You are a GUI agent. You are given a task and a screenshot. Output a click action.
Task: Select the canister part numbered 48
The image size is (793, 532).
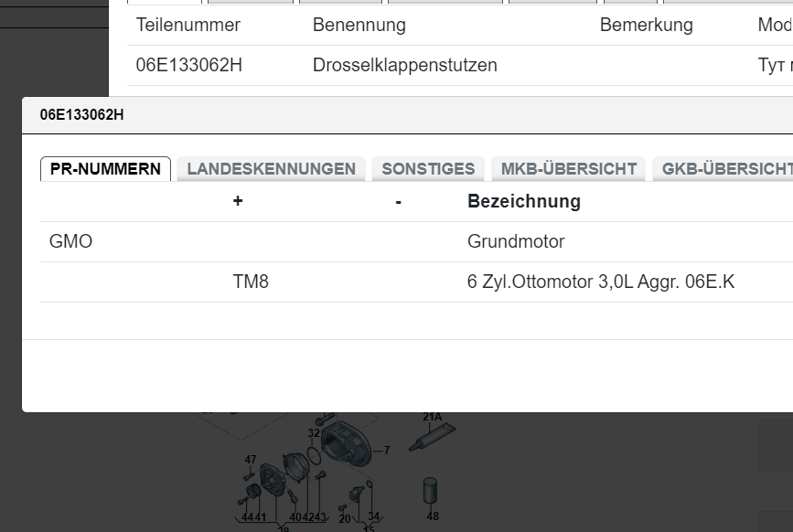431,491
